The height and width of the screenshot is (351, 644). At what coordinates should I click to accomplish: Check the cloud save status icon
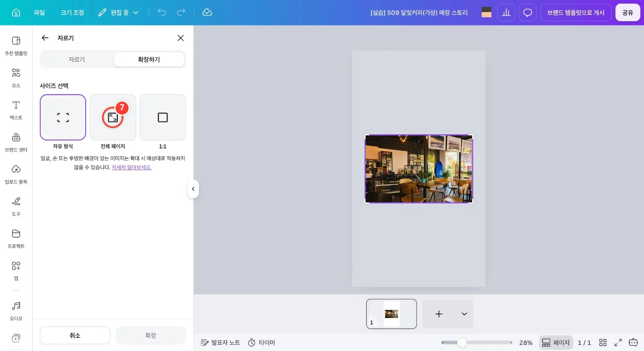point(207,12)
